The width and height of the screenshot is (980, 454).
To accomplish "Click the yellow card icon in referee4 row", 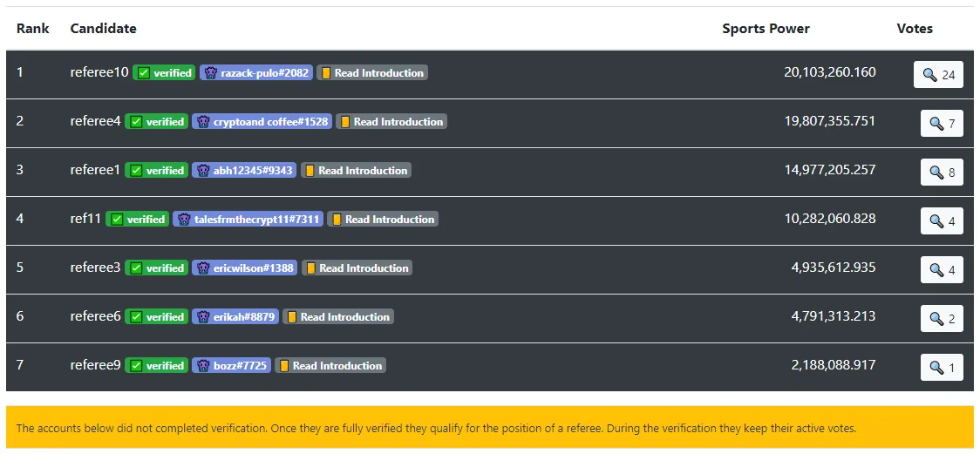I will coord(345,122).
